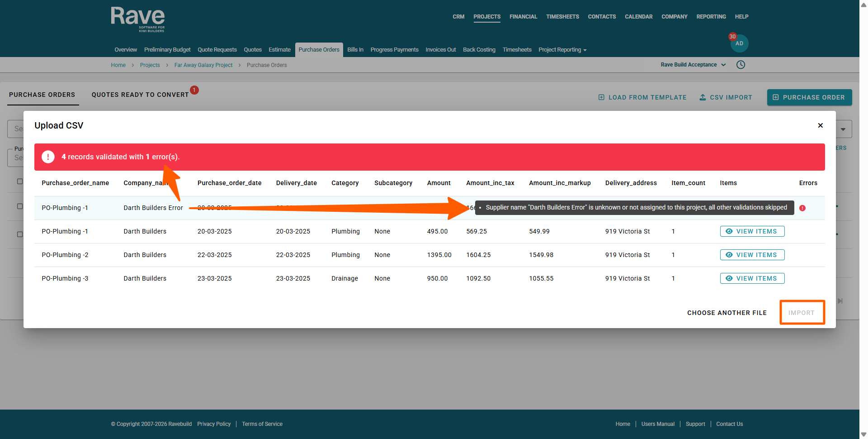Viewport: 868px width, 439px height.
Task: View items for Darth Builders 495.00 order
Action: [752, 231]
